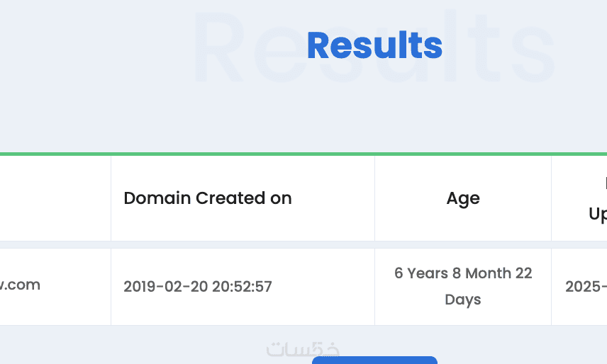Screen dimensions: 607x364
Task: Click the blue "Results" heading
Action: click(374, 46)
